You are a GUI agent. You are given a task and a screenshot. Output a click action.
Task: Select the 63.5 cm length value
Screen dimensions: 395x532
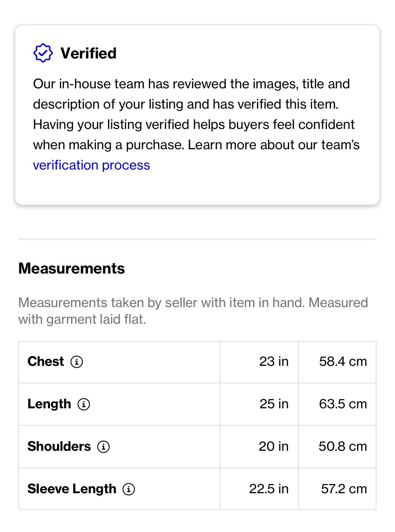coord(343,404)
